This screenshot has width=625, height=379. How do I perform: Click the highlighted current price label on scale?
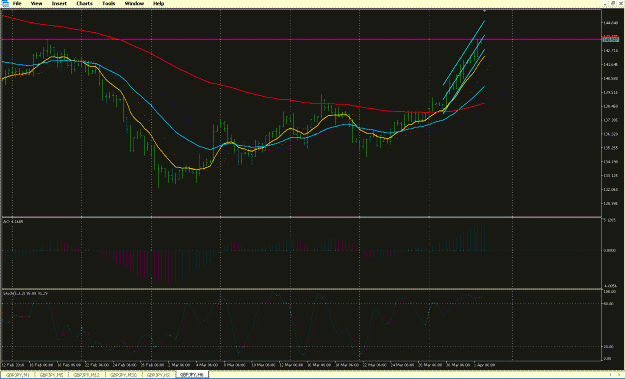point(611,39)
